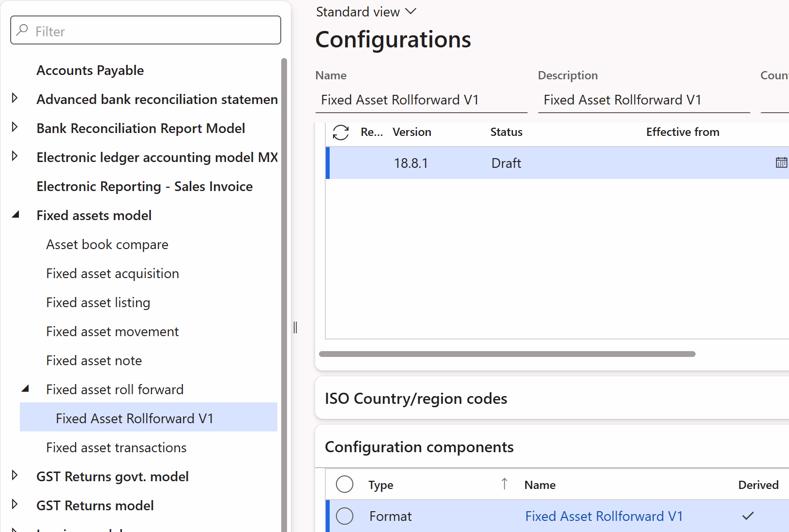Click the sort arrow beside Type column
789x532 pixels.
pyautogui.click(x=504, y=484)
